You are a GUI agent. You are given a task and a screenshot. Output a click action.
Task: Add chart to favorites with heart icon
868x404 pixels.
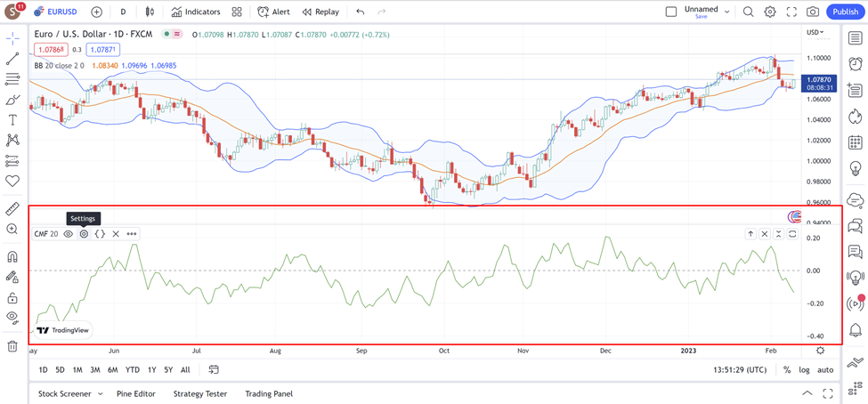pyautogui.click(x=12, y=181)
